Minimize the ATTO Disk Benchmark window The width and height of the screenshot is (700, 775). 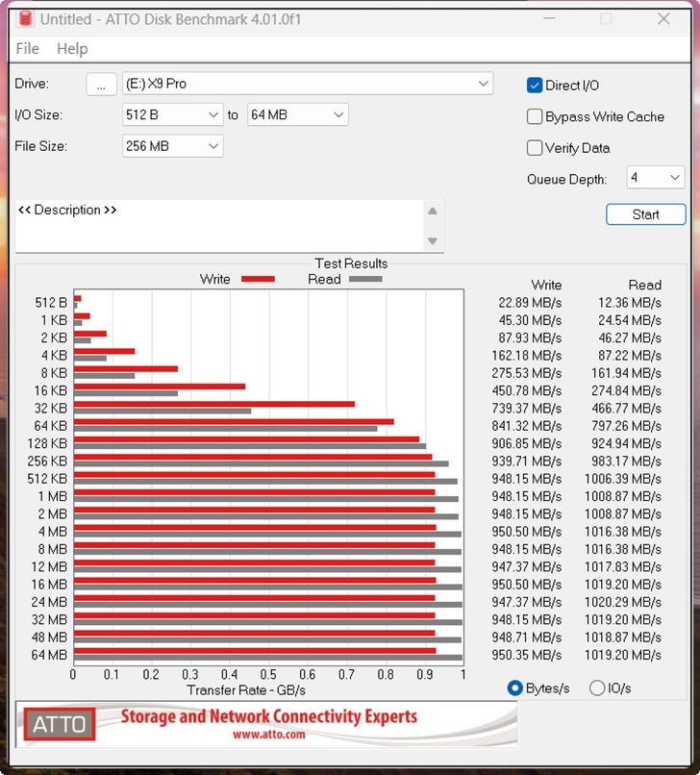pos(549,19)
